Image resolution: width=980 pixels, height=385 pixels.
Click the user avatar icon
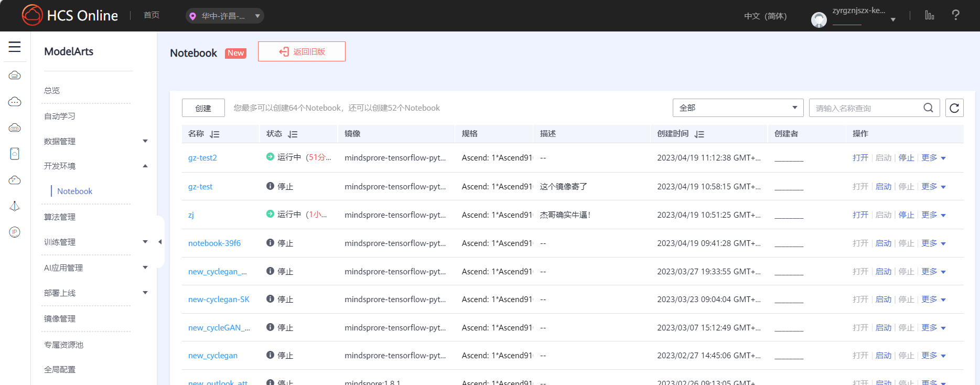(x=819, y=20)
